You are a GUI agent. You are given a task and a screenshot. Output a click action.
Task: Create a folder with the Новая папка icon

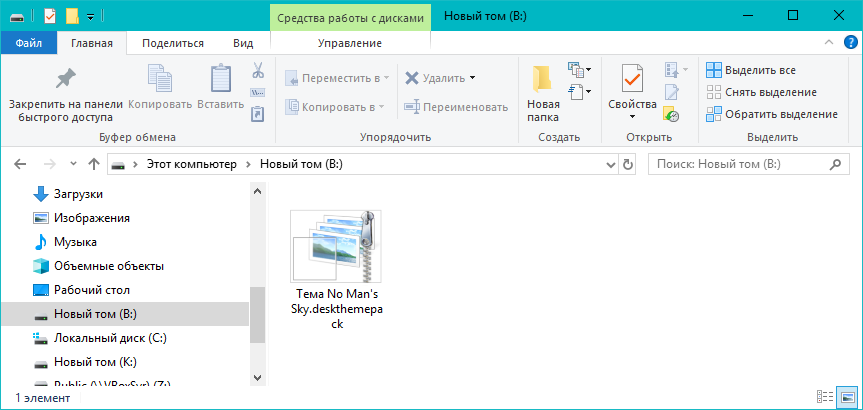pyautogui.click(x=543, y=79)
